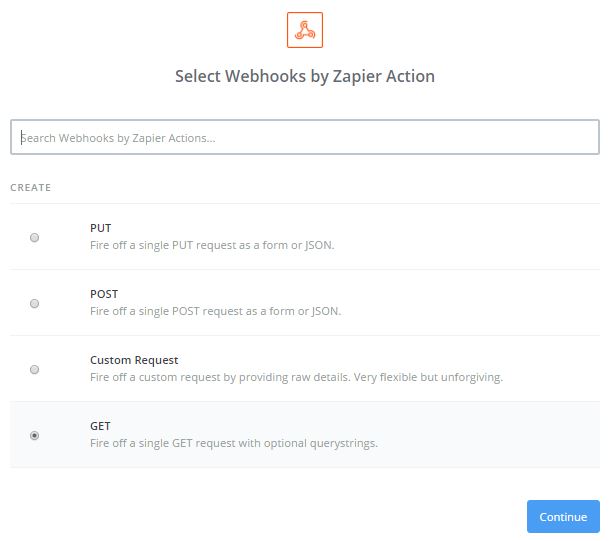This screenshot has width=613, height=541.
Task: Focus the Search Webhooks by Zapier Actions field
Action: (x=305, y=138)
